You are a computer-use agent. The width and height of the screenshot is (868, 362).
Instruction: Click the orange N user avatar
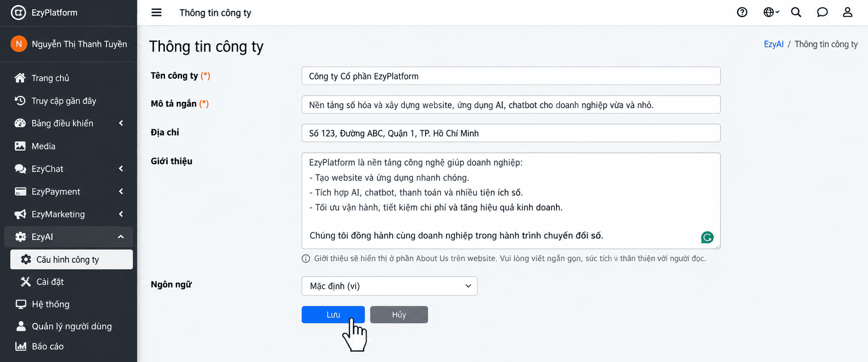19,44
